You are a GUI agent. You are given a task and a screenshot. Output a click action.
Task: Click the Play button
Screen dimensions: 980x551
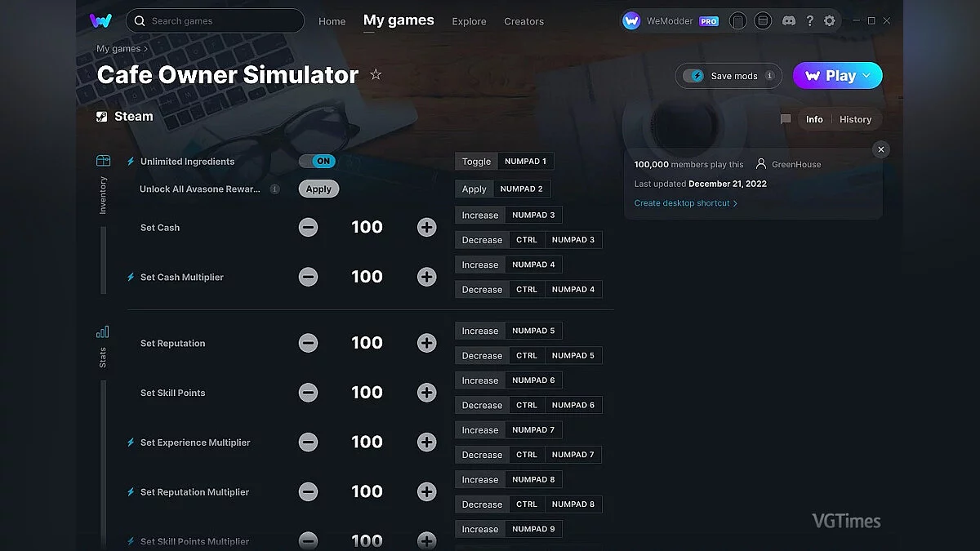838,76
